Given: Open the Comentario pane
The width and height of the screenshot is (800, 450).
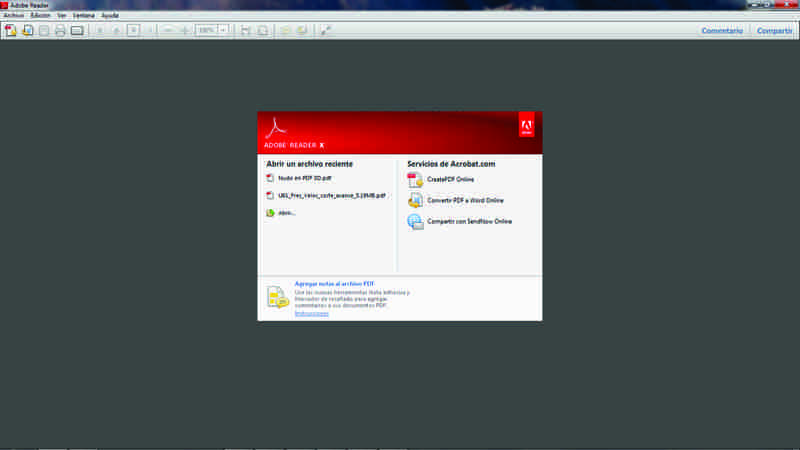Looking at the screenshot, I should (x=722, y=31).
